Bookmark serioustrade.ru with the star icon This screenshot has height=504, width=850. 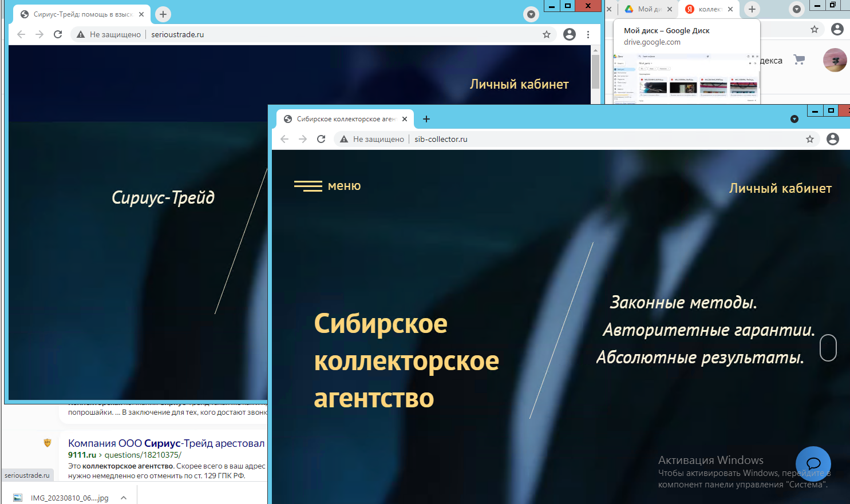(x=547, y=34)
